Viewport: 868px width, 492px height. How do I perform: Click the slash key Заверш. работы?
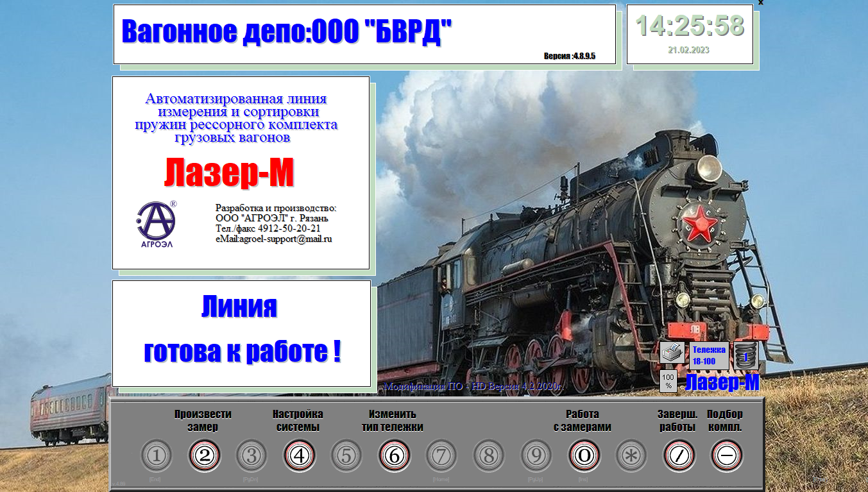click(679, 456)
